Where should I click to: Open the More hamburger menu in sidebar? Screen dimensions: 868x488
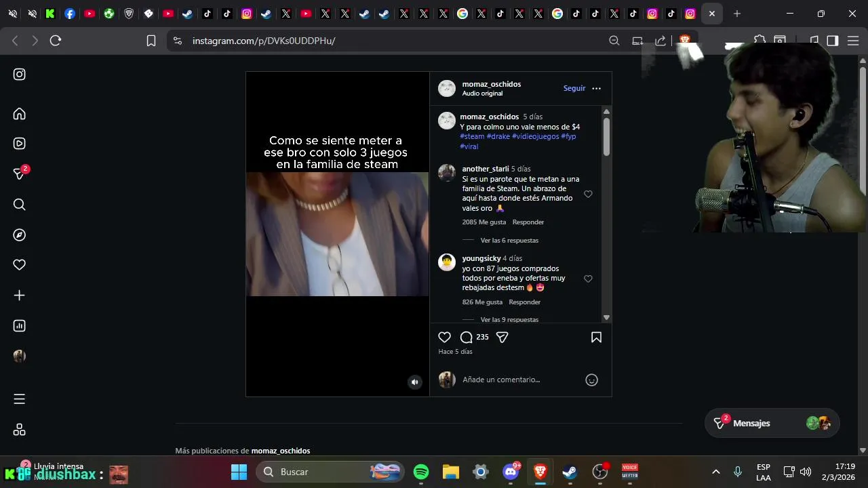[20, 399]
